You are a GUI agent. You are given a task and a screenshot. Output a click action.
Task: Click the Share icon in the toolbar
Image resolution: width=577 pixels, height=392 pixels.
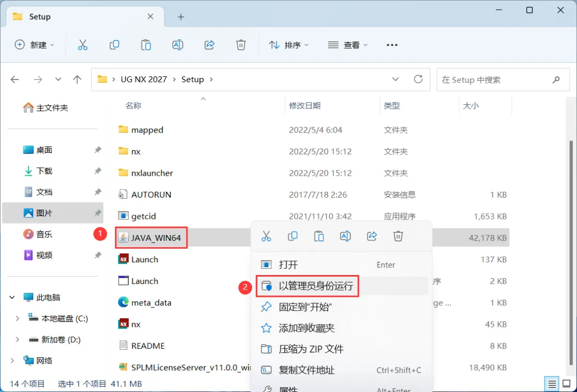point(209,45)
